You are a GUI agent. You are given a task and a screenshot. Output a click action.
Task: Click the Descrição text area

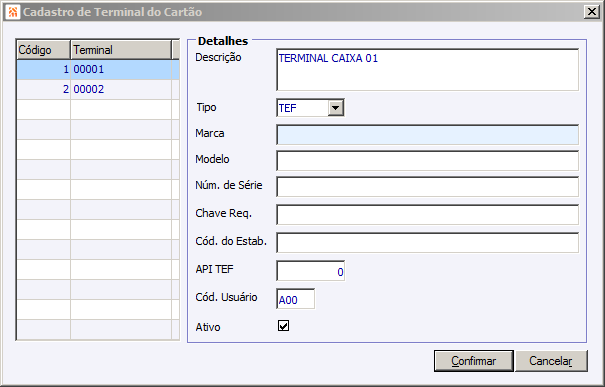[428, 70]
